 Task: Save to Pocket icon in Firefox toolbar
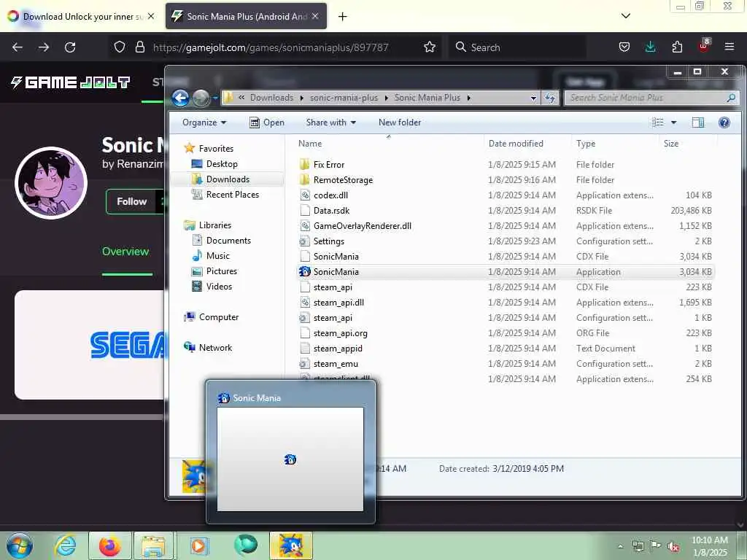click(624, 47)
